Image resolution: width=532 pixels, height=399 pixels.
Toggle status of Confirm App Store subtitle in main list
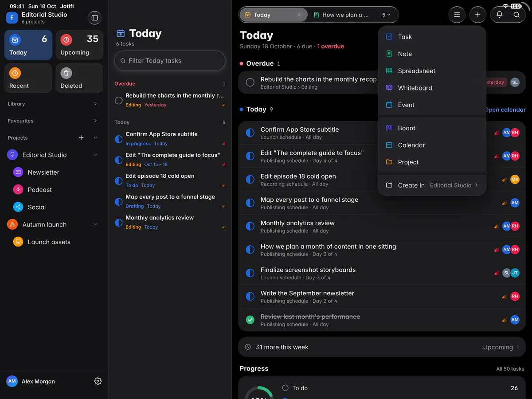[250, 133]
